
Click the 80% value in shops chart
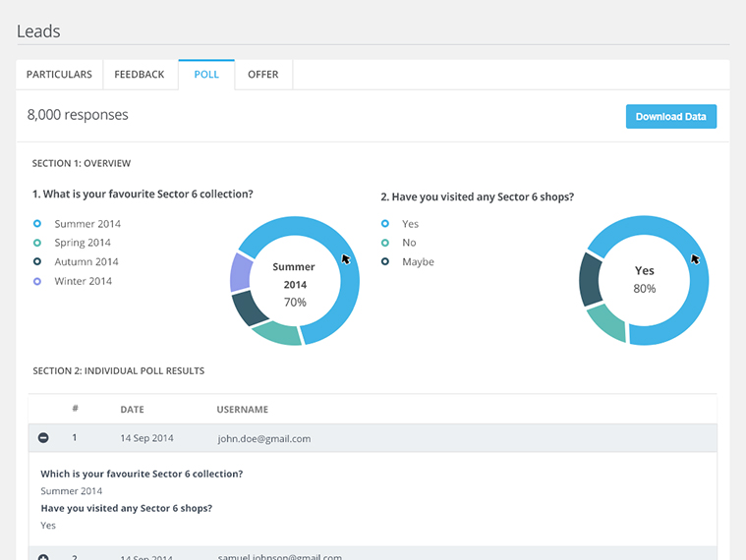pyautogui.click(x=644, y=289)
